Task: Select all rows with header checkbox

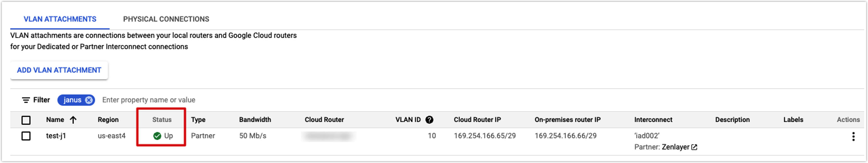Action: click(x=26, y=120)
